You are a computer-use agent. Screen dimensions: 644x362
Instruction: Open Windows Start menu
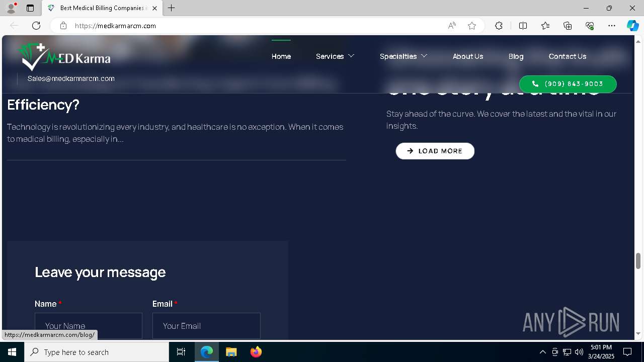12,352
